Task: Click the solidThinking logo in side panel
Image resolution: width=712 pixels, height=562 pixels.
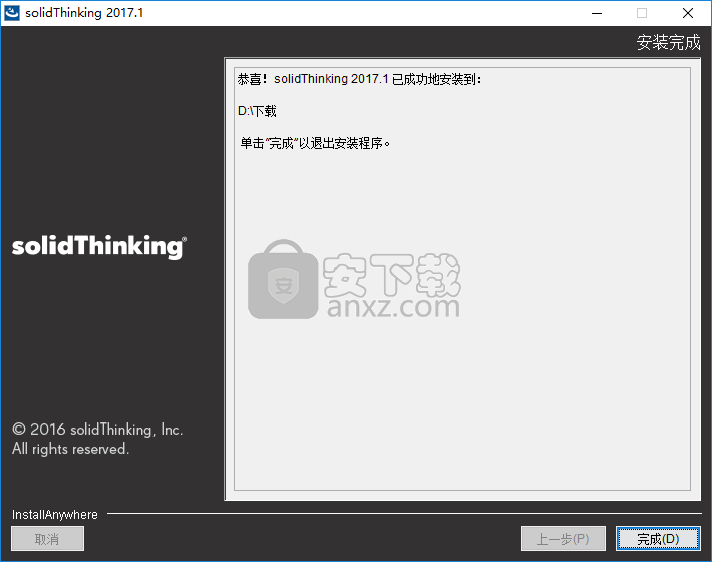Action: [x=99, y=246]
